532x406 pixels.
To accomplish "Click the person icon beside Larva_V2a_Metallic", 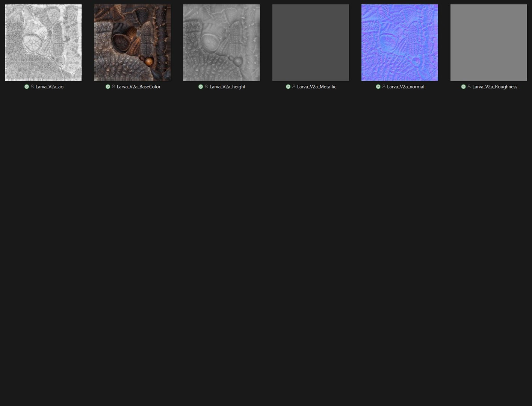I will (294, 86).
